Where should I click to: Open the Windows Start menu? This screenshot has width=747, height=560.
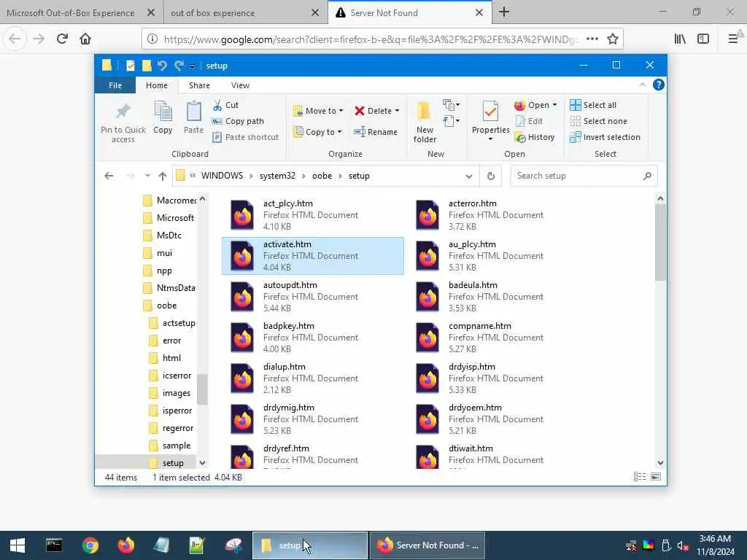pos(18,545)
